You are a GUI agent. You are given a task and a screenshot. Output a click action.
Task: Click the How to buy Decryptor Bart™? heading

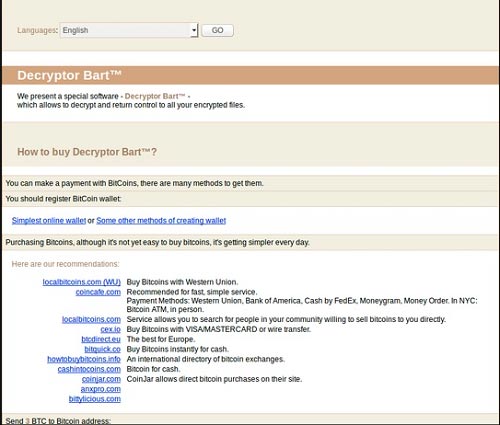[x=87, y=152]
